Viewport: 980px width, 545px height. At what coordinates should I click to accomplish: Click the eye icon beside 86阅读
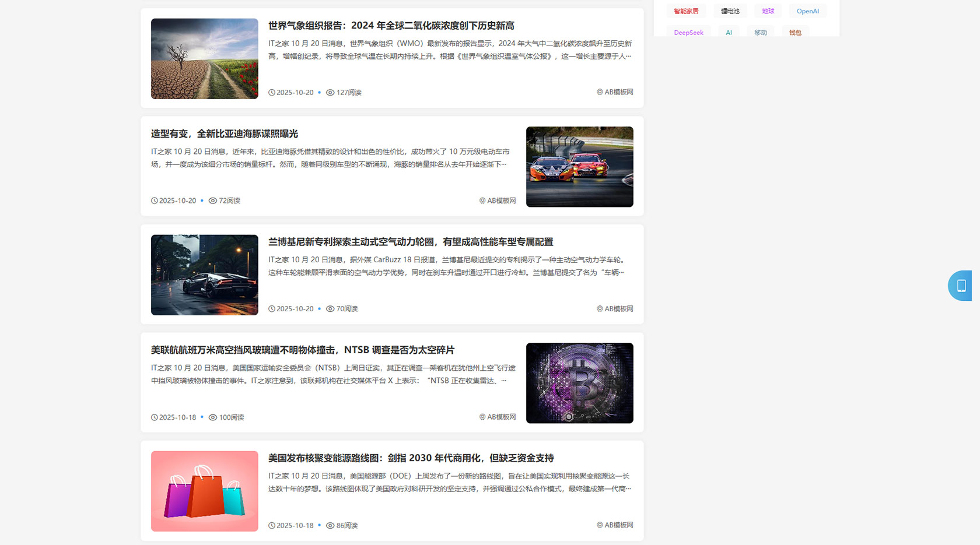tap(330, 526)
